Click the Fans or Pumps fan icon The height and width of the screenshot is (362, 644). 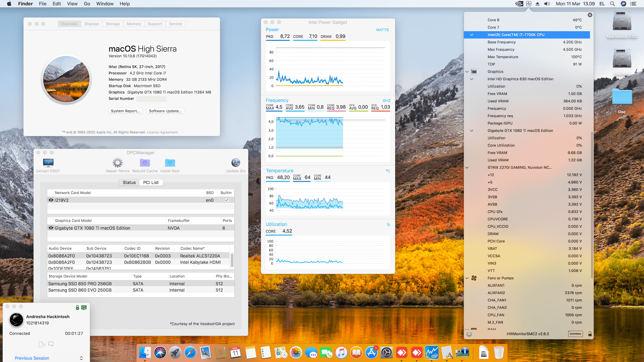[x=474, y=278]
